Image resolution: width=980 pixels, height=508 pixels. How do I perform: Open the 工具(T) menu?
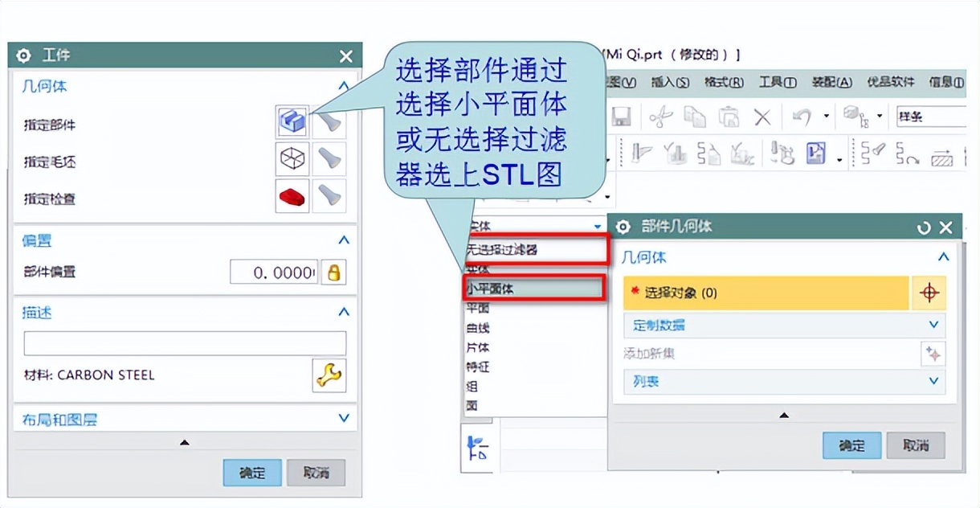click(777, 82)
